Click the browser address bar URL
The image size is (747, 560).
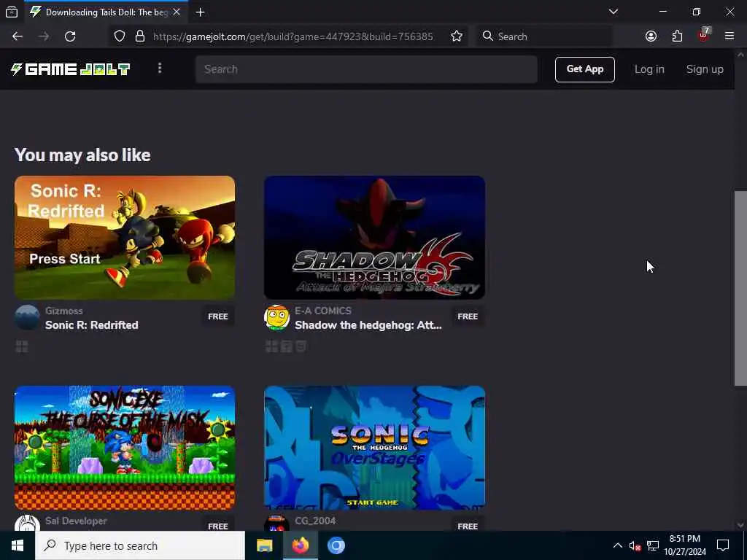[293, 36]
